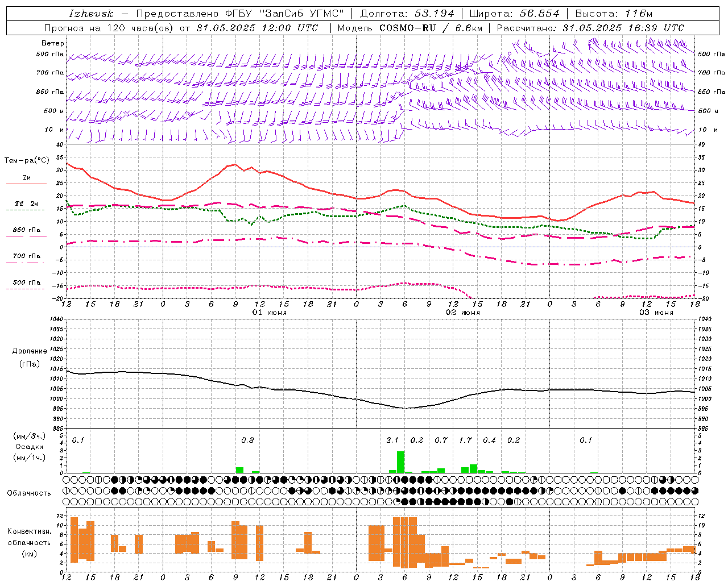The height and width of the screenshot is (582, 728).
Task: Select the 'Предоставлено ФГБУ "ЗапСиб УГМС"' header text
Action: pyautogui.click(x=241, y=14)
